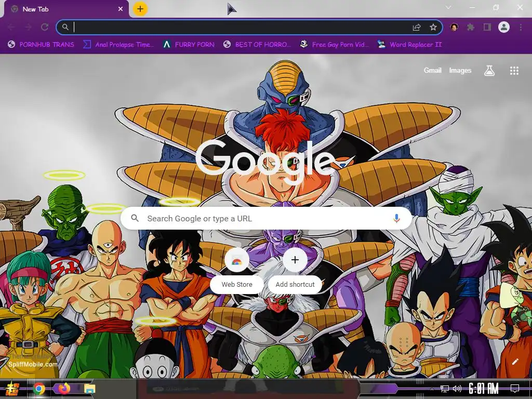
Task: Launch Firefox from the taskbar
Action: tap(64, 389)
